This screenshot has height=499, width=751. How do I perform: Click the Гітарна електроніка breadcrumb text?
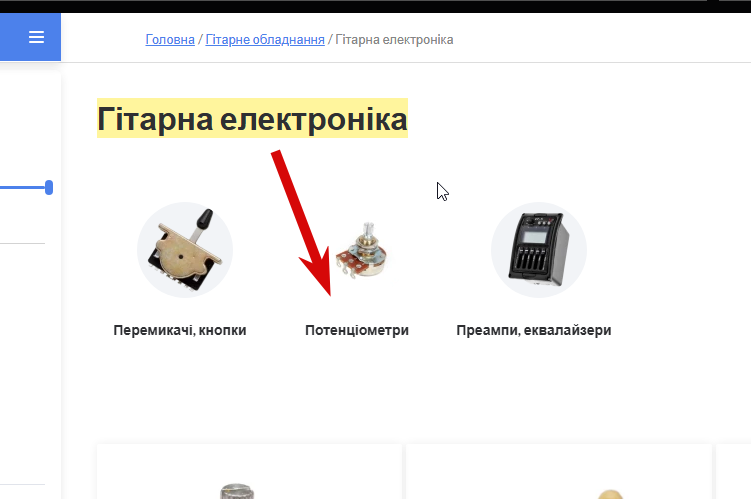point(394,39)
